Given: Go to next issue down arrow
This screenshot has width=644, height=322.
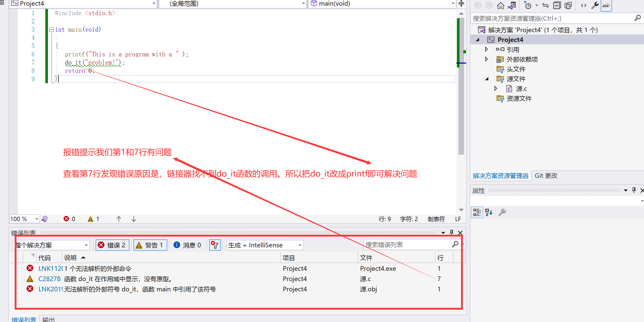Looking at the screenshot, I should [134, 219].
